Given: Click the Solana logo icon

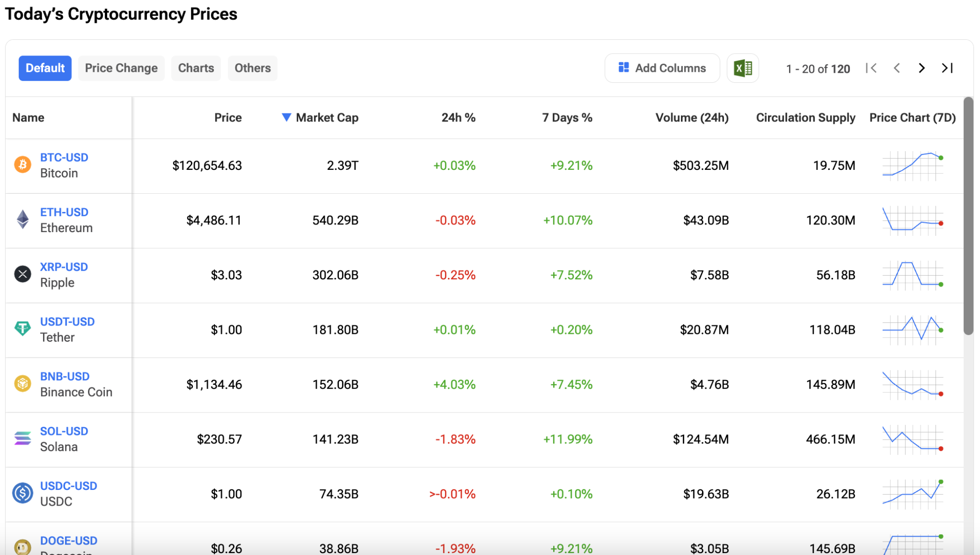Looking at the screenshot, I should point(22,438).
